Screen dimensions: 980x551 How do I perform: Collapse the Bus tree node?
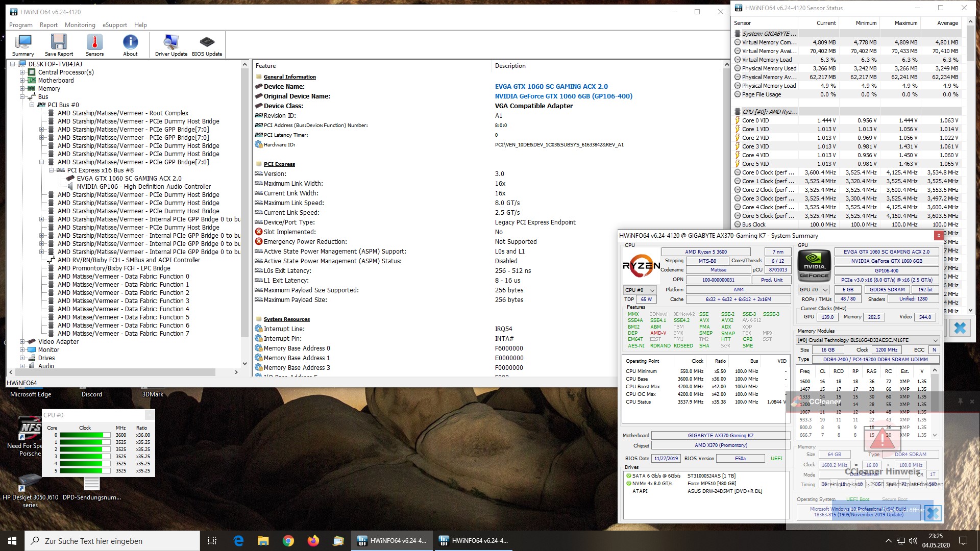point(22,97)
